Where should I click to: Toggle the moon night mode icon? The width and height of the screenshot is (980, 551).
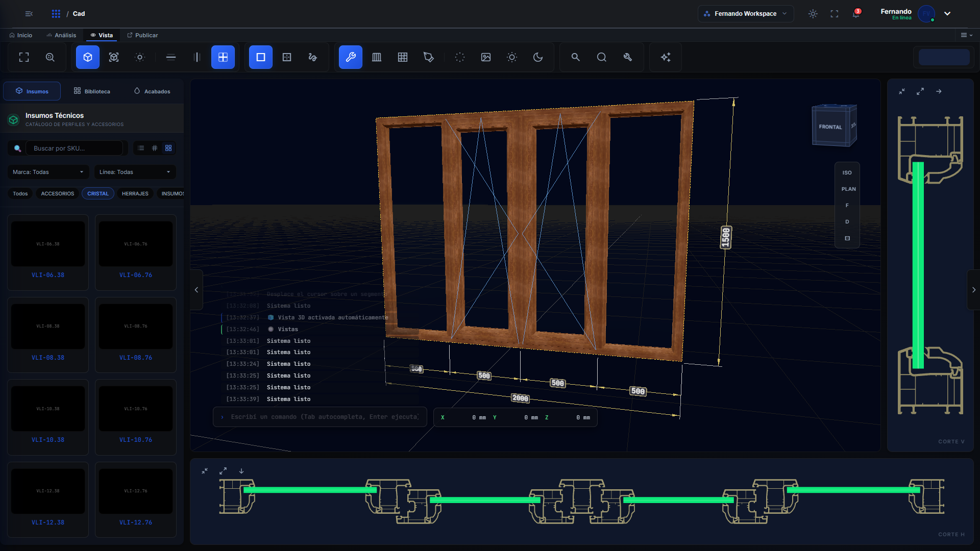click(538, 57)
